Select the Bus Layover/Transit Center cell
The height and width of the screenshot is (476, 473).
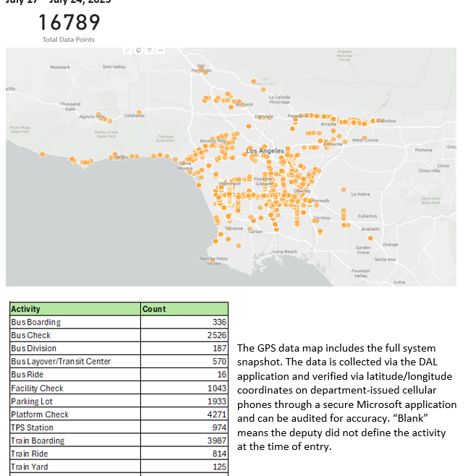pyautogui.click(x=61, y=362)
